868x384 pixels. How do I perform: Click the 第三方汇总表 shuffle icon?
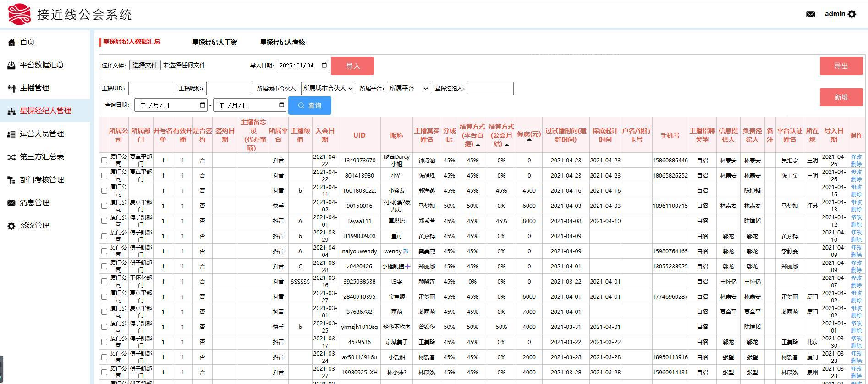[x=11, y=157]
